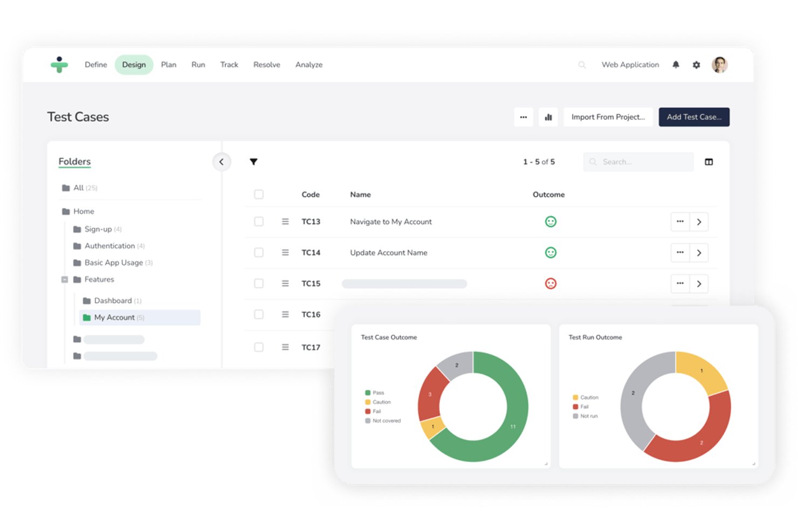Toggle the column layout icon
798x532 pixels.
[708, 162]
